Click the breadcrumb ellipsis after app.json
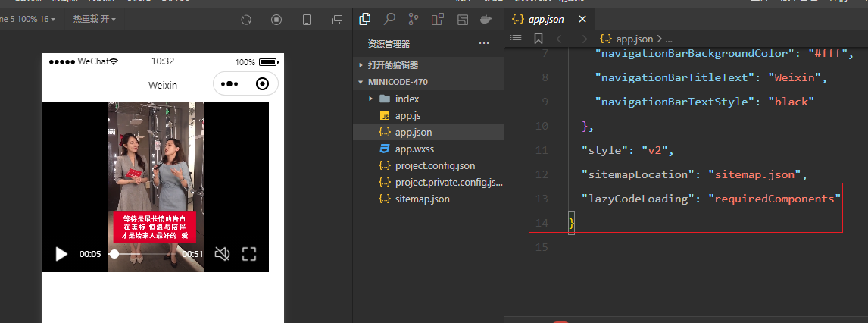This screenshot has width=868, height=323. point(668,39)
